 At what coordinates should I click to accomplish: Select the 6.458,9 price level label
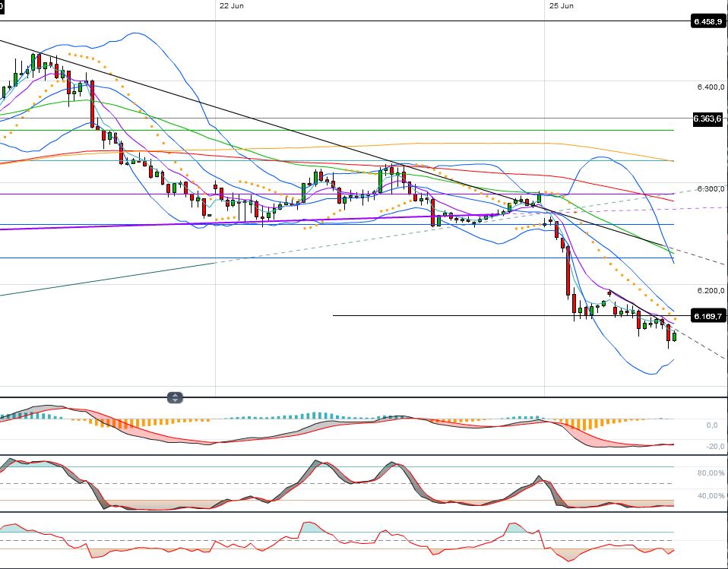pyautogui.click(x=708, y=21)
